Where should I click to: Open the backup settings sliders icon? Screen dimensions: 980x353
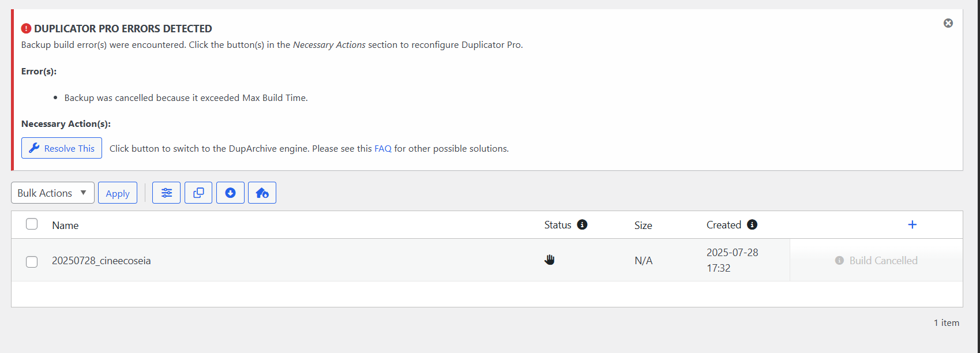point(166,193)
